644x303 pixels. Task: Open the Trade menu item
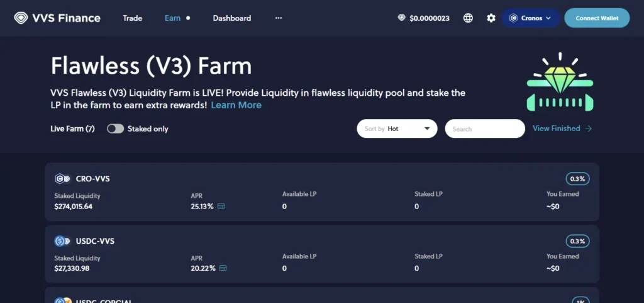tap(132, 18)
